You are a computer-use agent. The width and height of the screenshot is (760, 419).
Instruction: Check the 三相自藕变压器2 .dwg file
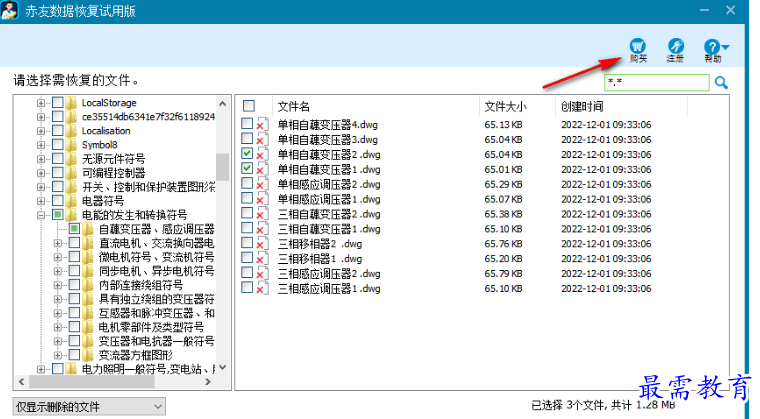click(x=247, y=213)
